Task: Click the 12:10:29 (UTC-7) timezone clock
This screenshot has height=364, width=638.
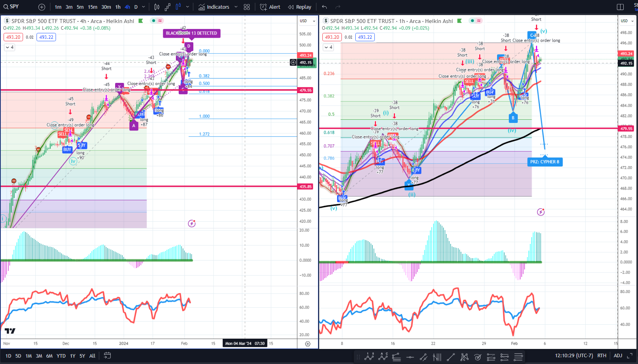Action: 574,356
